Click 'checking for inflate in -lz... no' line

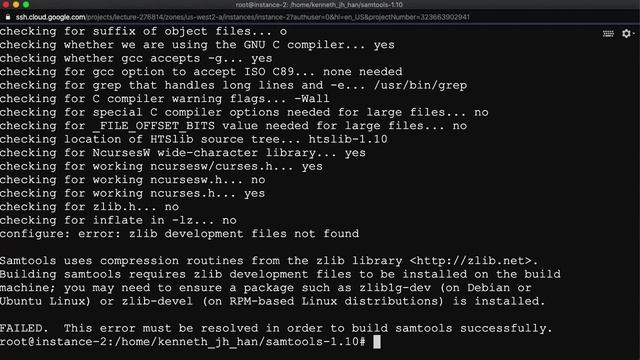118,220
